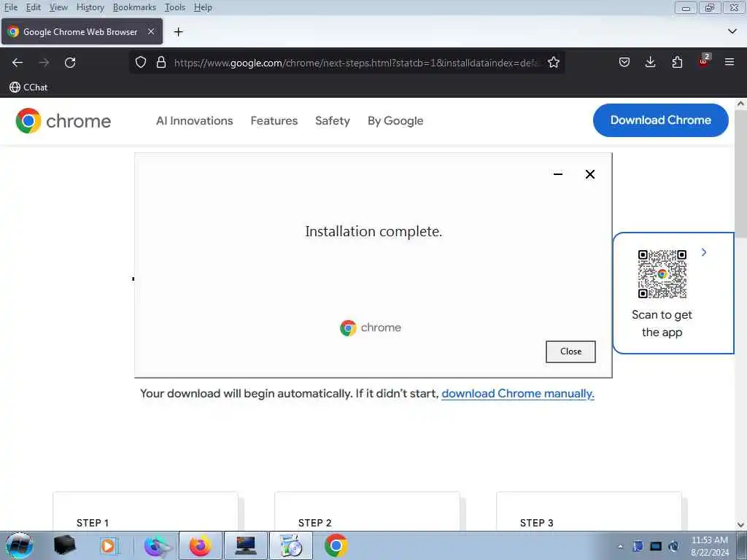Open the AI Innovations nav item
This screenshot has height=560, width=747.
pos(194,121)
